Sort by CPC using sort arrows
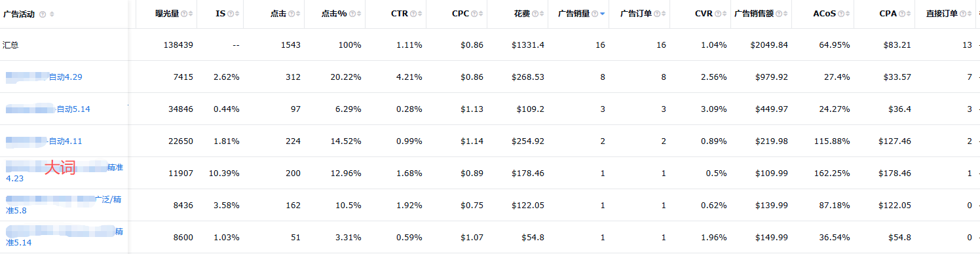This screenshot has height=254, width=980. point(481,14)
